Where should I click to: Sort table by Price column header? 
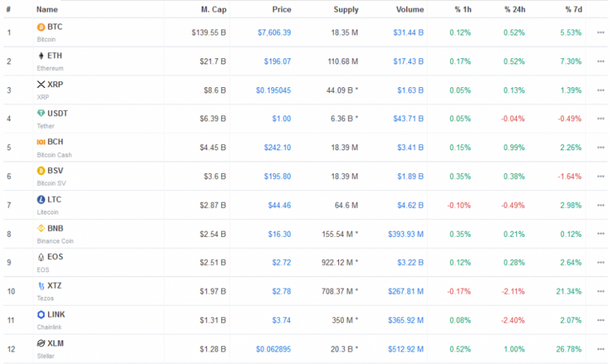click(x=281, y=9)
